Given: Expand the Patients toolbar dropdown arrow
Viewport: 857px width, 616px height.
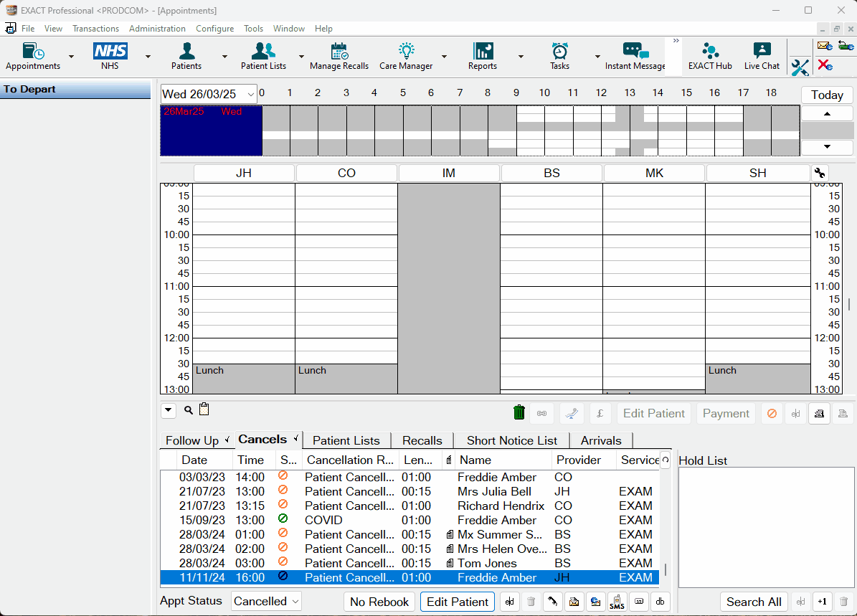Looking at the screenshot, I should [224, 57].
